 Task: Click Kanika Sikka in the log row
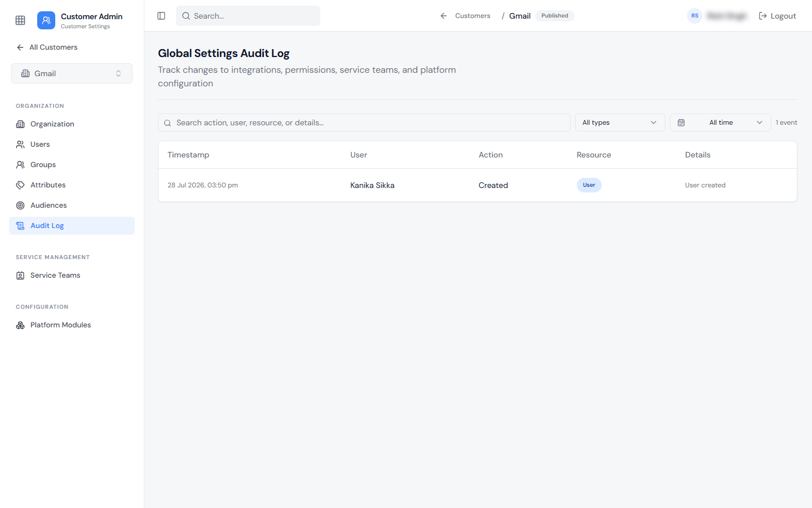pyautogui.click(x=372, y=185)
